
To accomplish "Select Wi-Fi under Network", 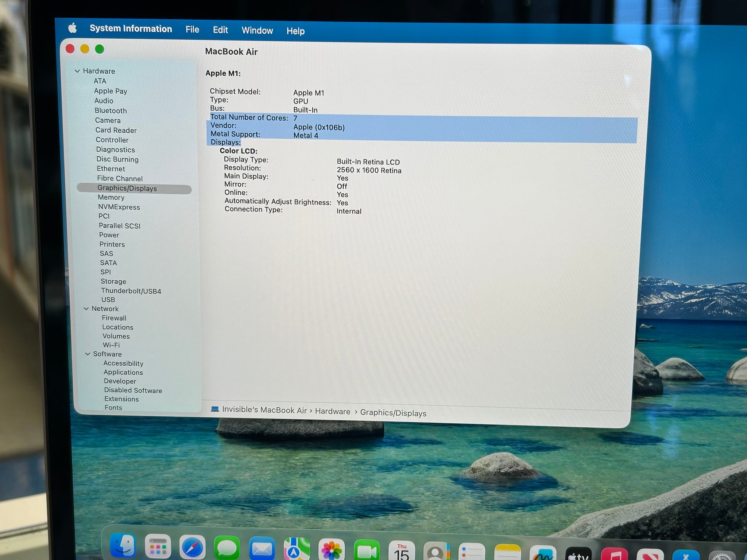I will coord(111,345).
